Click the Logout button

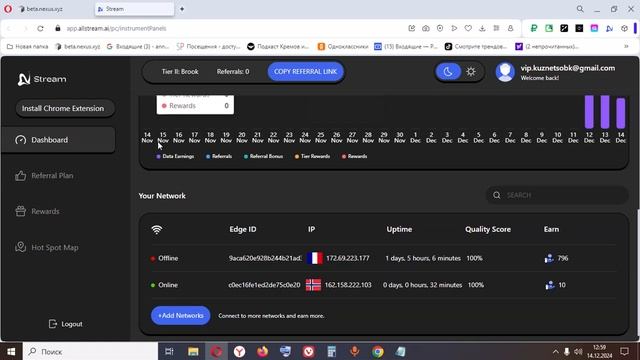click(65, 324)
